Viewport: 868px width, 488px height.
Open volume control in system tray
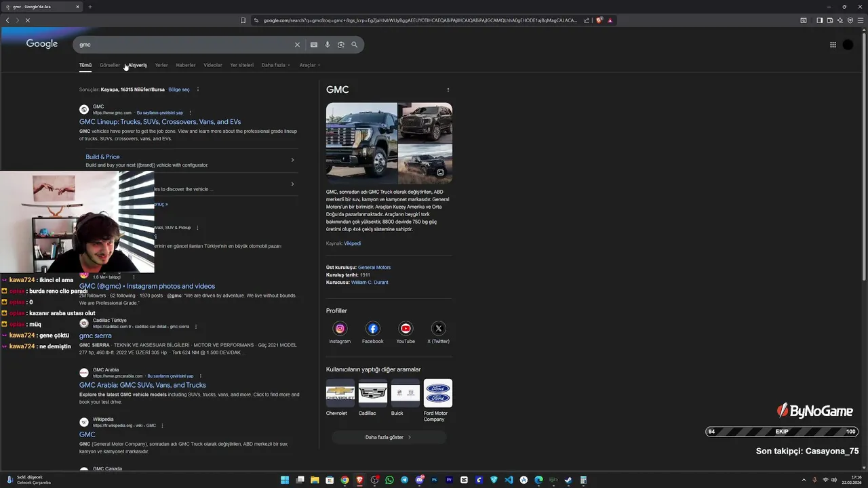coord(834,480)
